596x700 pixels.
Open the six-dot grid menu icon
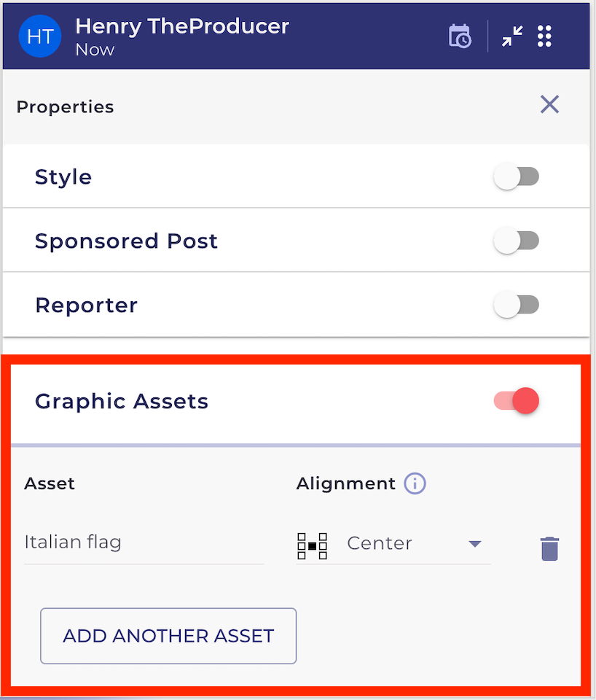(x=544, y=36)
